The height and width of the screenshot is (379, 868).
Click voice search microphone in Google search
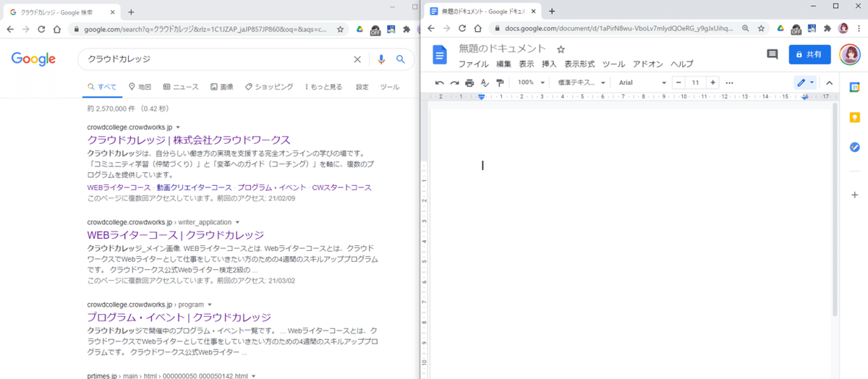(x=381, y=59)
